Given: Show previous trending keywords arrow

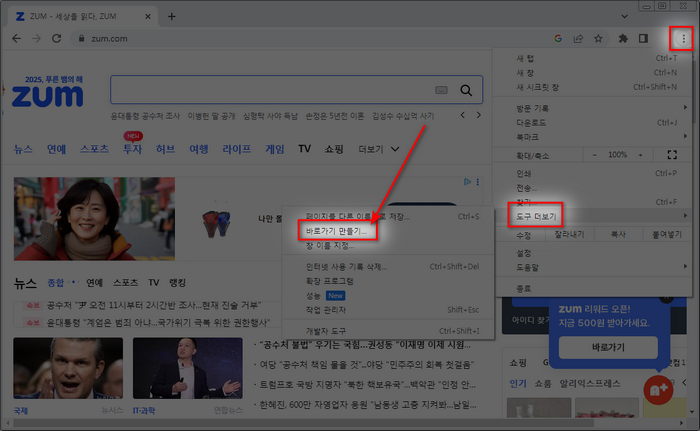Looking at the screenshot, I should (463, 115).
